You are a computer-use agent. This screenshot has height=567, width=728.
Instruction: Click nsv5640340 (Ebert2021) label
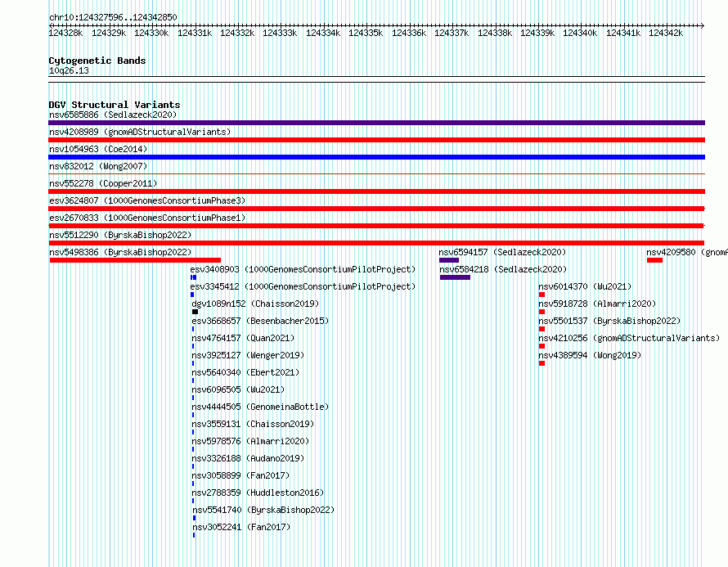[245, 372]
